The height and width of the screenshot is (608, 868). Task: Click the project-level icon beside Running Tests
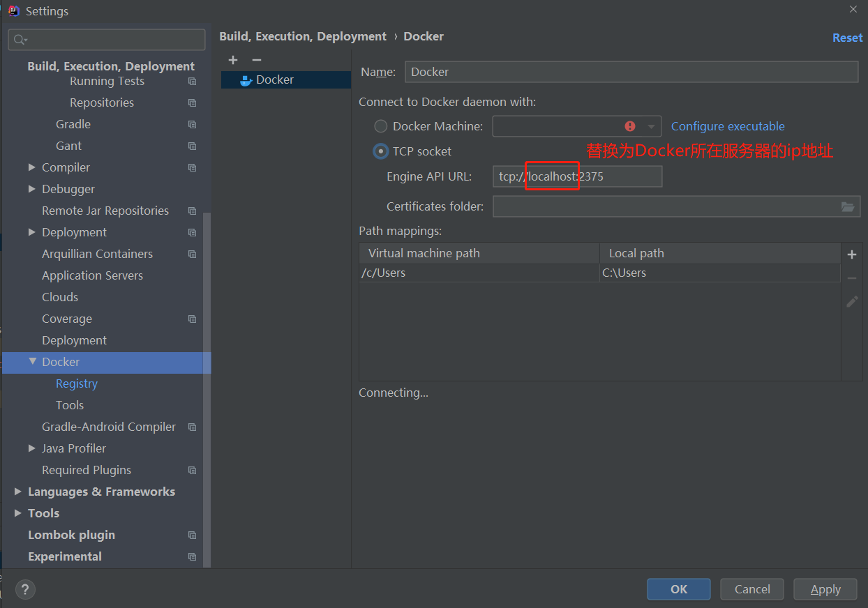pos(193,82)
